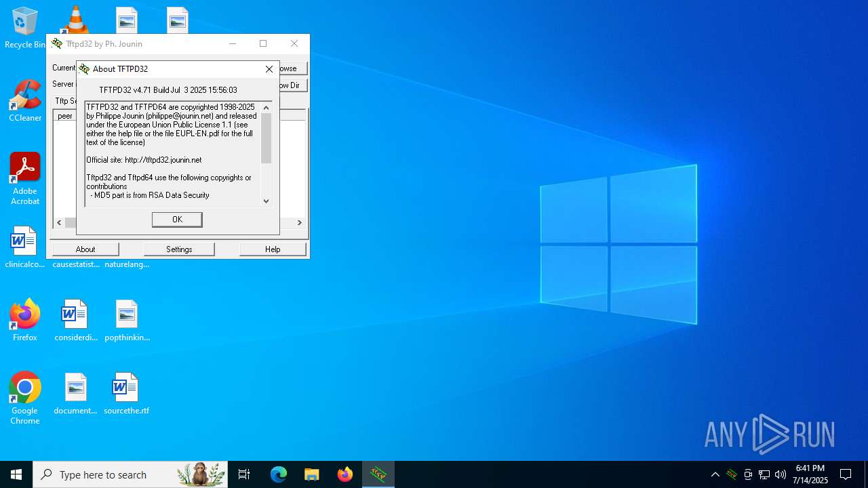Switch to Tftpd32 taskbar button
Image resolution: width=868 pixels, height=488 pixels.
click(x=378, y=474)
